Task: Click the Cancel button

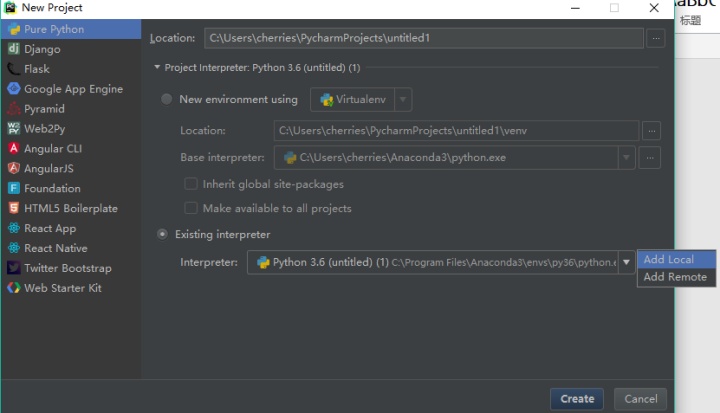Action: [641, 399]
